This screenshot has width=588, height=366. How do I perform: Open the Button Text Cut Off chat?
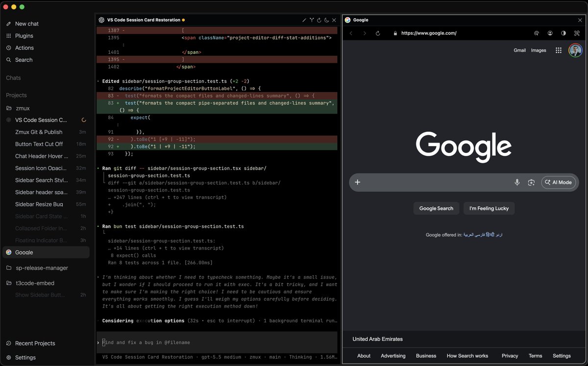click(x=46, y=144)
